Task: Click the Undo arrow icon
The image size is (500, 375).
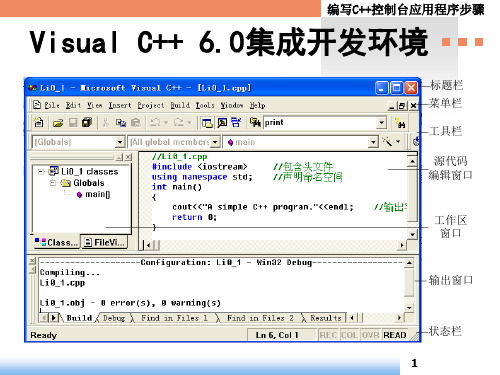Action: pos(155,122)
